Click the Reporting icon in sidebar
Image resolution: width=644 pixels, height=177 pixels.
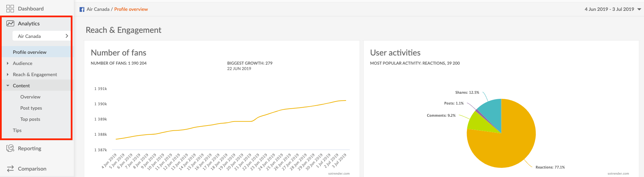click(x=10, y=148)
